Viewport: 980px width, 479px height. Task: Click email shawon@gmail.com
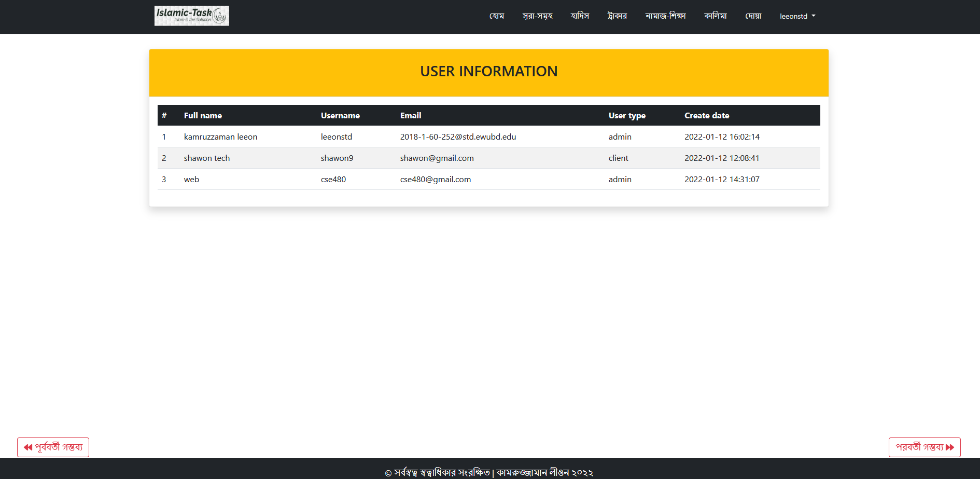(x=437, y=158)
